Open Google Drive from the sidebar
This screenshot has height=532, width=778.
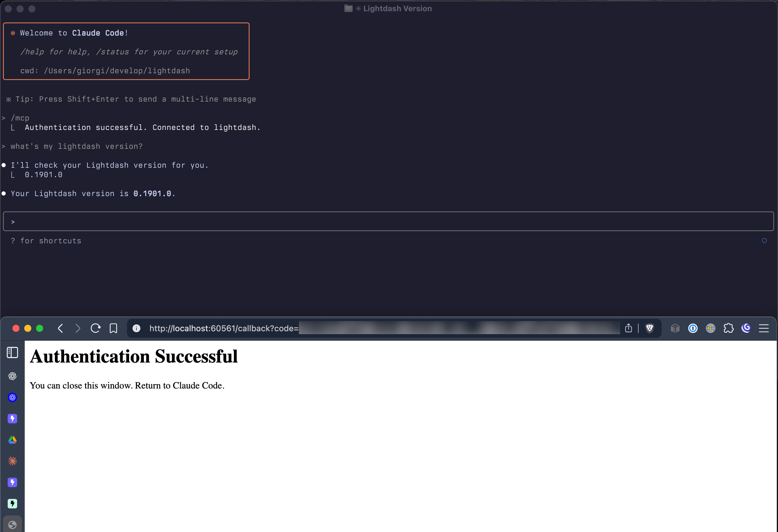pos(12,440)
